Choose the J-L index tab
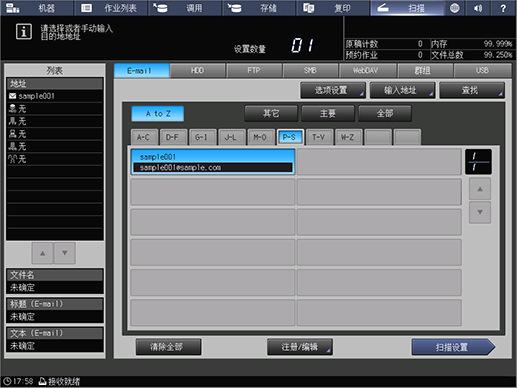The width and height of the screenshot is (517, 388). pyautogui.click(x=231, y=137)
